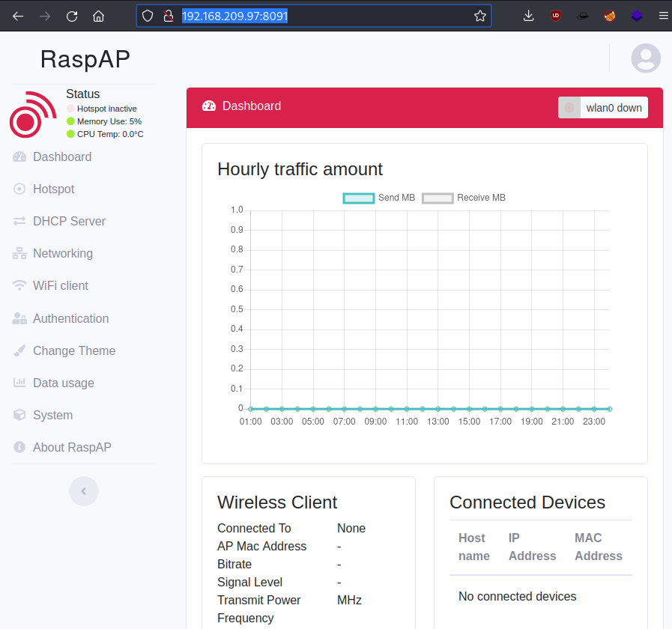Click the wlan0 down status button
The width and height of the screenshot is (672, 629).
pyautogui.click(x=603, y=108)
